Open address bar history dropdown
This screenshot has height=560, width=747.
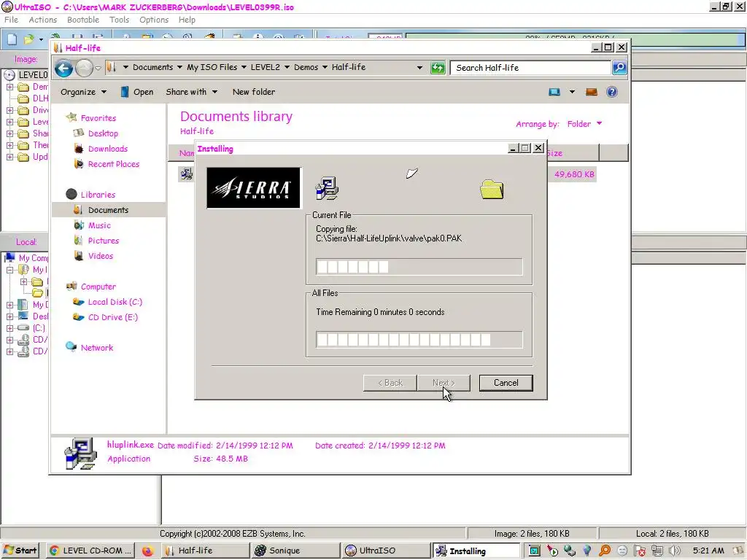coord(419,68)
